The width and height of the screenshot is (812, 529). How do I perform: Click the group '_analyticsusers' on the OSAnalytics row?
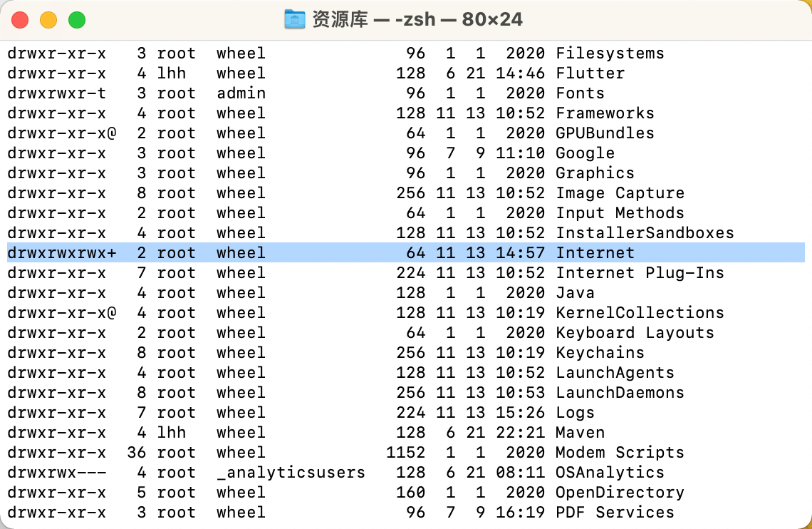[x=291, y=473]
